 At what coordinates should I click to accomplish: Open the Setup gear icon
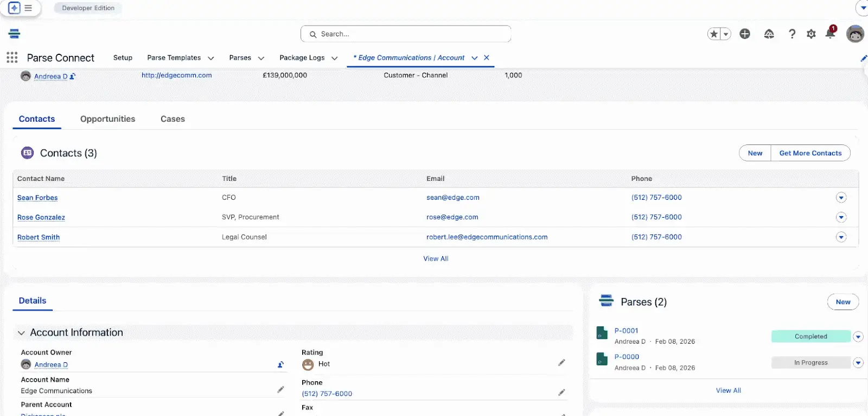[811, 34]
